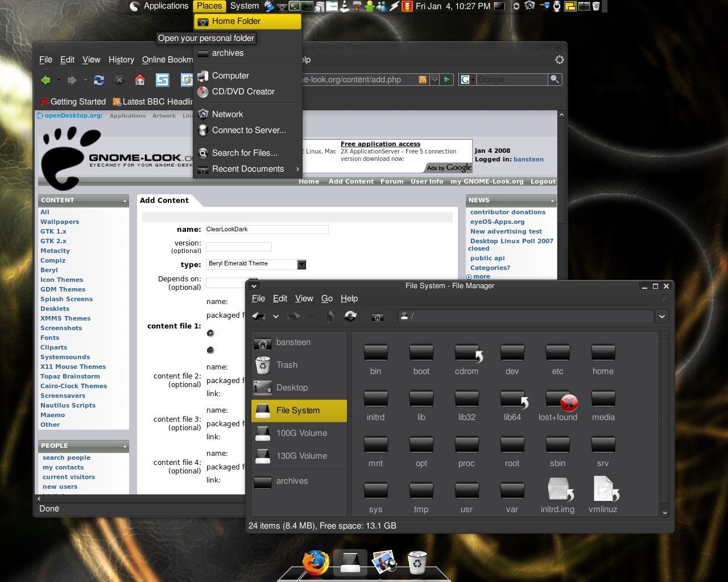Open Trash in File Manager sidebar

(299, 365)
